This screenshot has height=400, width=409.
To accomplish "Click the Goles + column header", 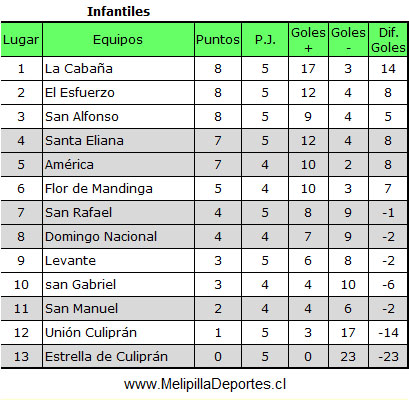I will coord(308,40).
